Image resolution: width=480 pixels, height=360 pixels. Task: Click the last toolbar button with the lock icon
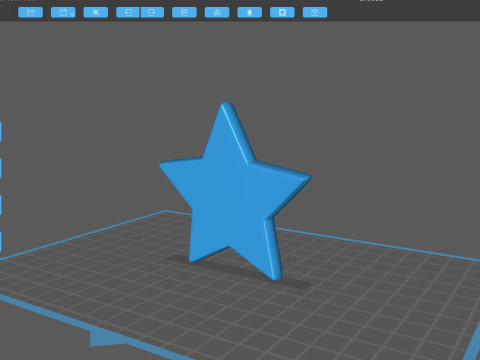(315, 12)
